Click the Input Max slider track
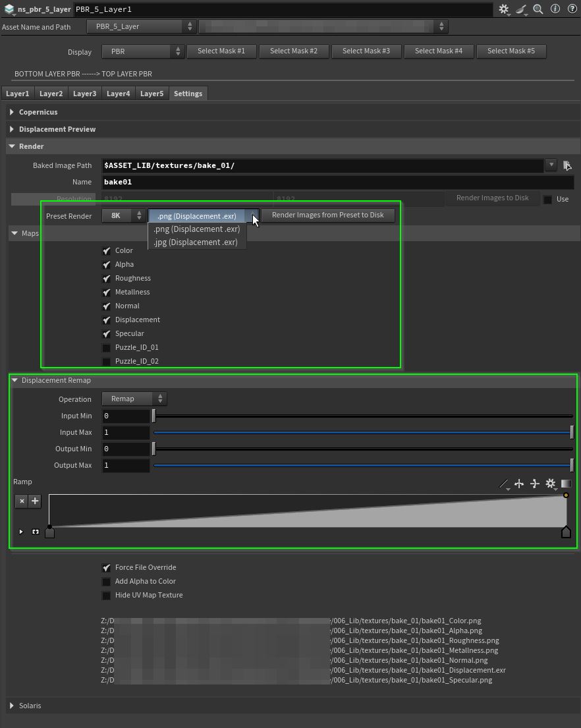 click(x=362, y=433)
